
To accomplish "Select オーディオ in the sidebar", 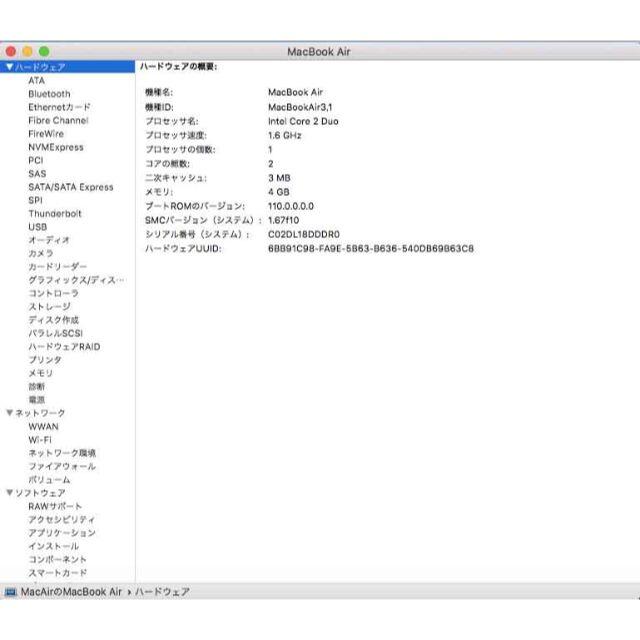I will click(49, 240).
